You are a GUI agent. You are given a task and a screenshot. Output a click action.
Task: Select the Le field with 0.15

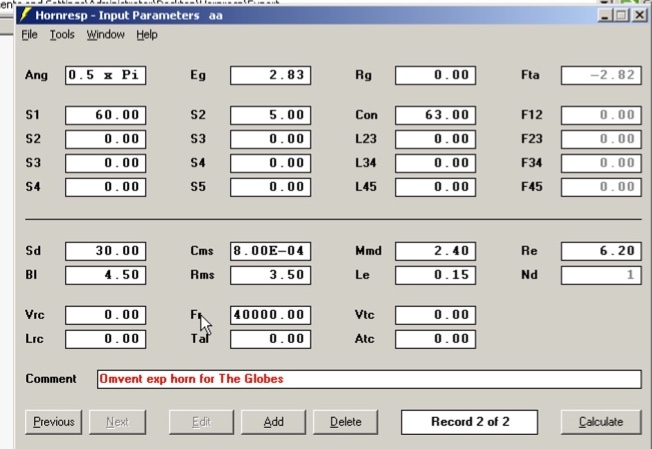[435, 275]
